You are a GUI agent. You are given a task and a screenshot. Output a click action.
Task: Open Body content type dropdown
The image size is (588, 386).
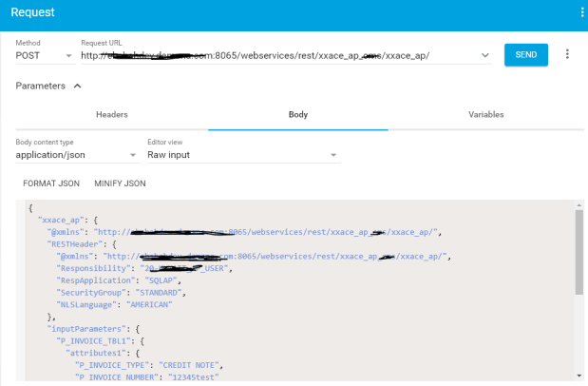coord(76,155)
